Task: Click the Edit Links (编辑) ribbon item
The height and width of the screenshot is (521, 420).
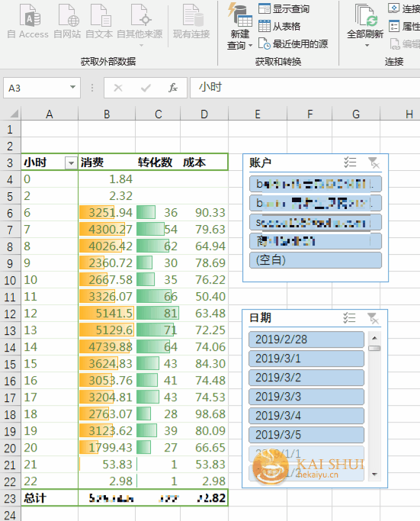Action: pyautogui.click(x=404, y=43)
